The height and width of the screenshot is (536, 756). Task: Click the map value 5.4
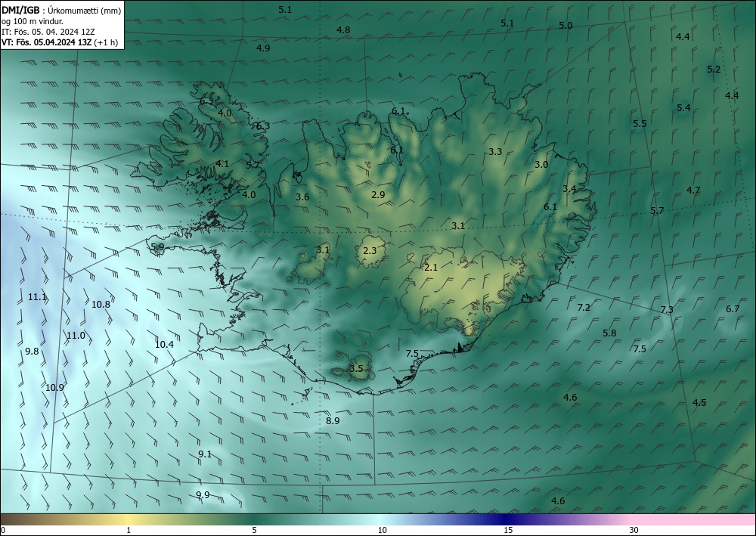(x=683, y=107)
